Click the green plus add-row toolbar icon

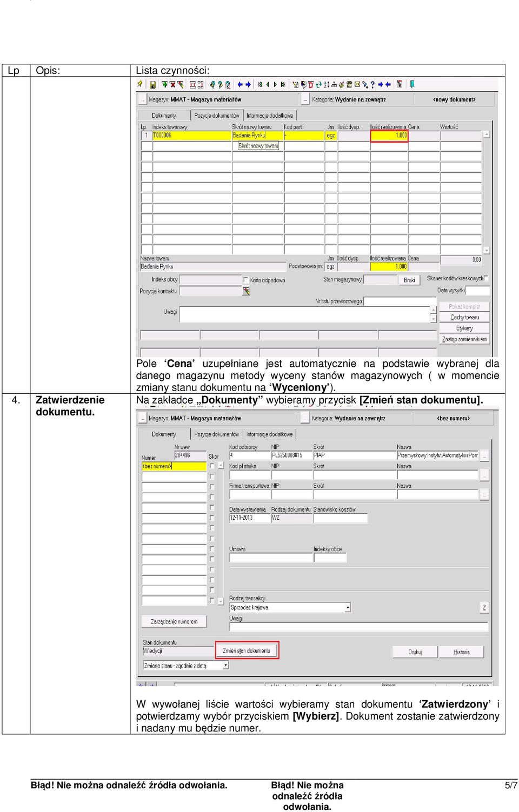tap(165, 84)
